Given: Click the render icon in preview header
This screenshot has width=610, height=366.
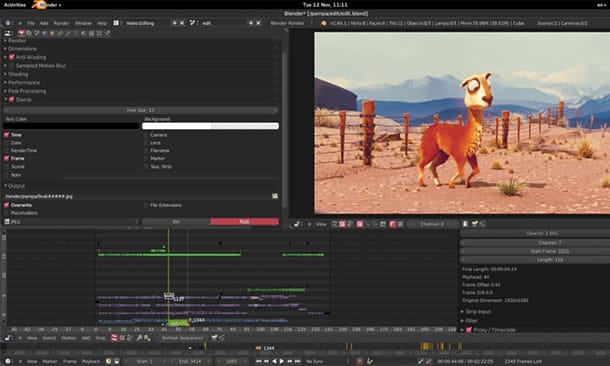Looking at the screenshot, I should [x=474, y=224].
